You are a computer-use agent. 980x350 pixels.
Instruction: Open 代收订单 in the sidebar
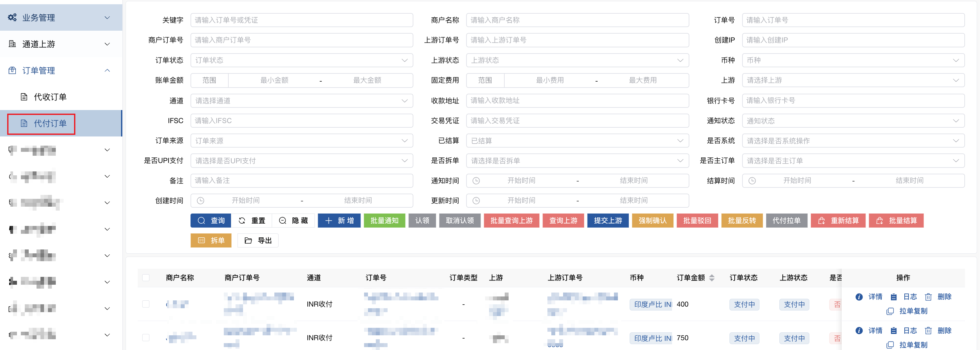click(x=50, y=97)
